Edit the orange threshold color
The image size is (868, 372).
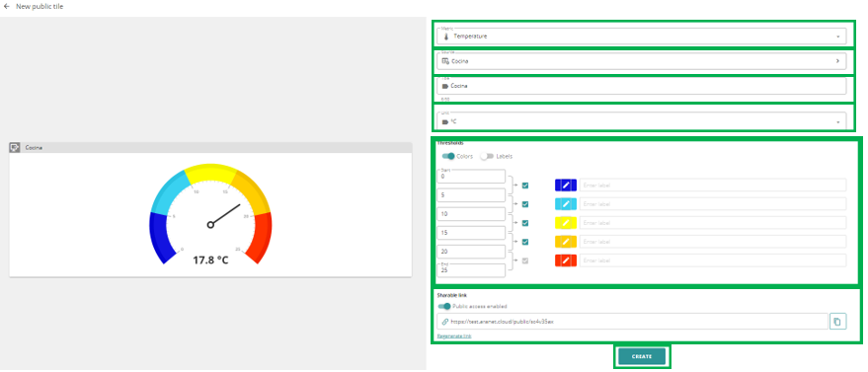(x=565, y=242)
